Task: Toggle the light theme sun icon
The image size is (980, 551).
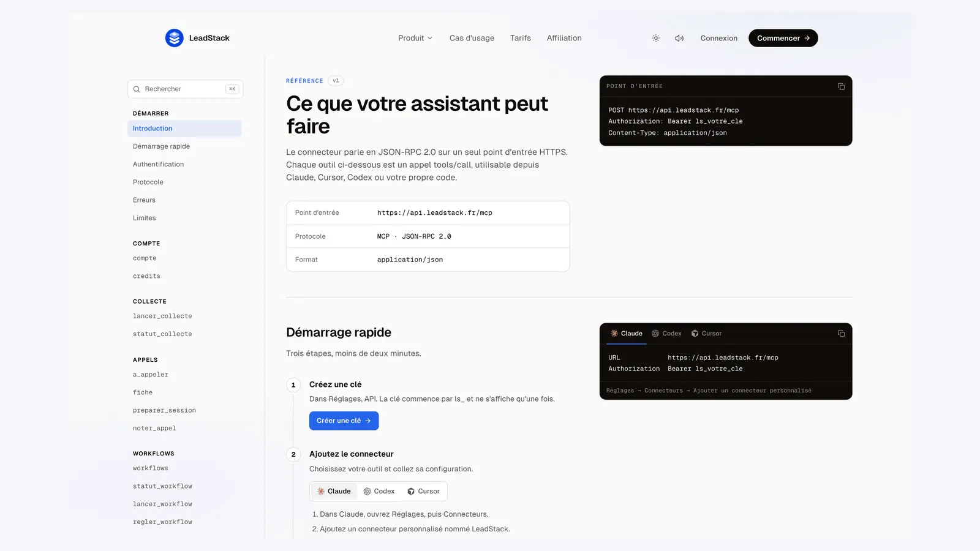Action: [x=656, y=38]
